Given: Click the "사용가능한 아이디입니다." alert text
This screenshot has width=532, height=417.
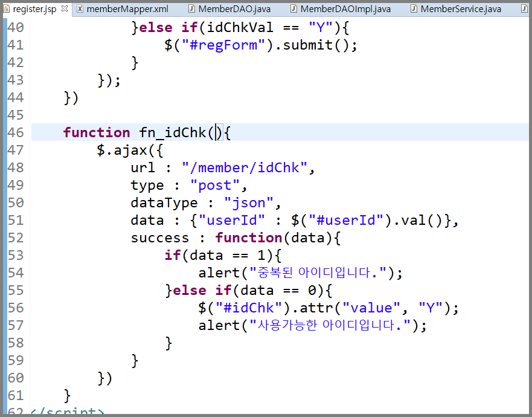Looking at the screenshot, I should click(x=330, y=325).
